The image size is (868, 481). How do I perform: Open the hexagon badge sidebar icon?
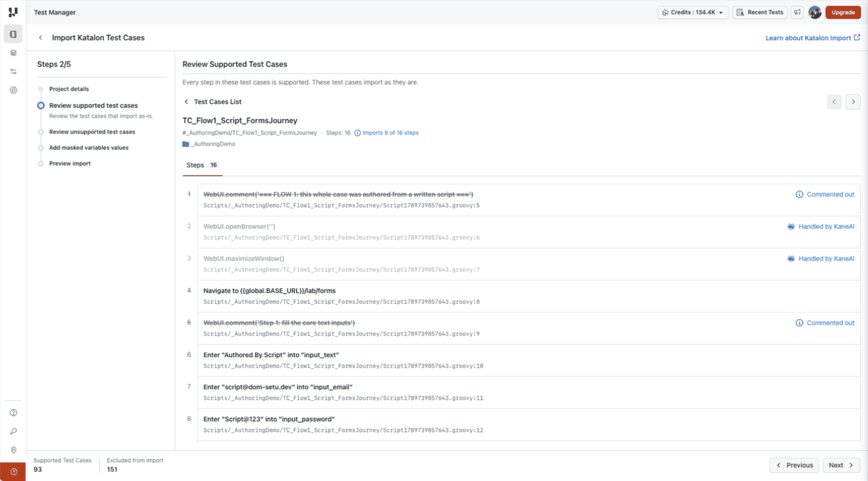point(13,450)
